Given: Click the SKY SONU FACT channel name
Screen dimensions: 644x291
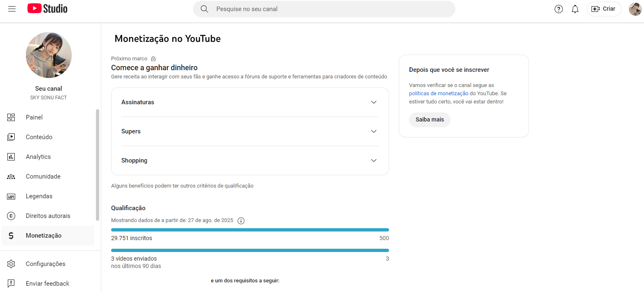Looking at the screenshot, I should point(48,98).
